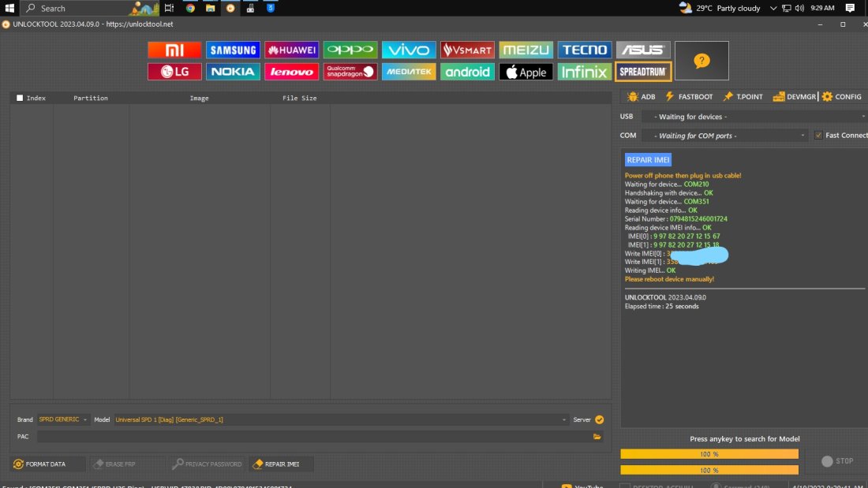Select the Spreadtrum brand icon

tap(643, 72)
